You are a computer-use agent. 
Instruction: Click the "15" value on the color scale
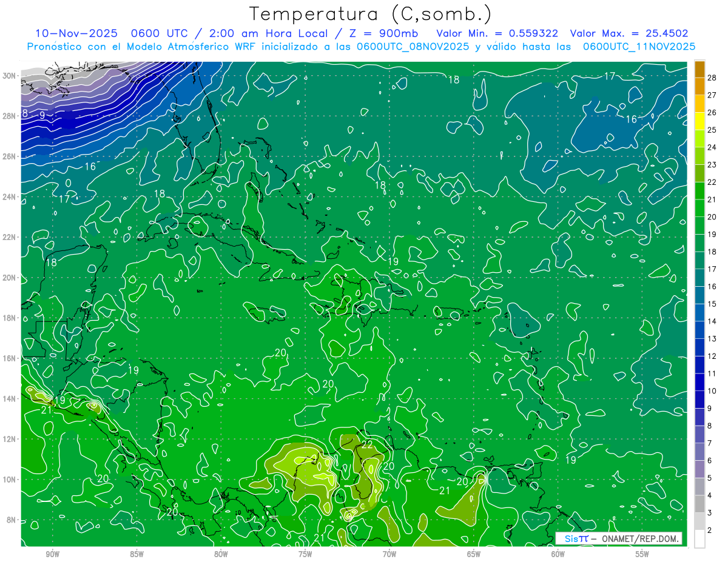(712, 304)
